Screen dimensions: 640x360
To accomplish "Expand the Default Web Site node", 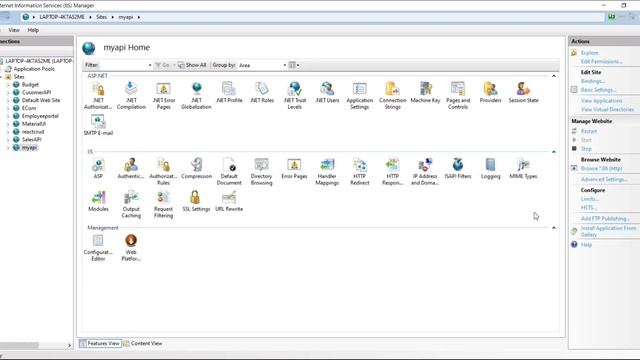I will tap(8, 100).
